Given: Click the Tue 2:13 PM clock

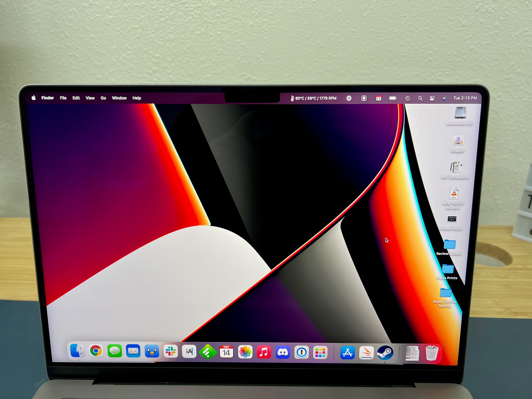Looking at the screenshot, I should 465,98.
